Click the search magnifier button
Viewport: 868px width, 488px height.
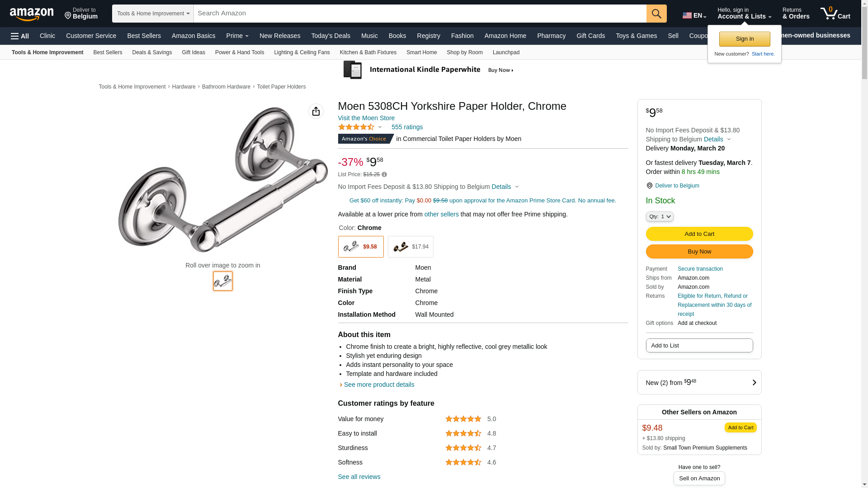pyautogui.click(x=656, y=14)
